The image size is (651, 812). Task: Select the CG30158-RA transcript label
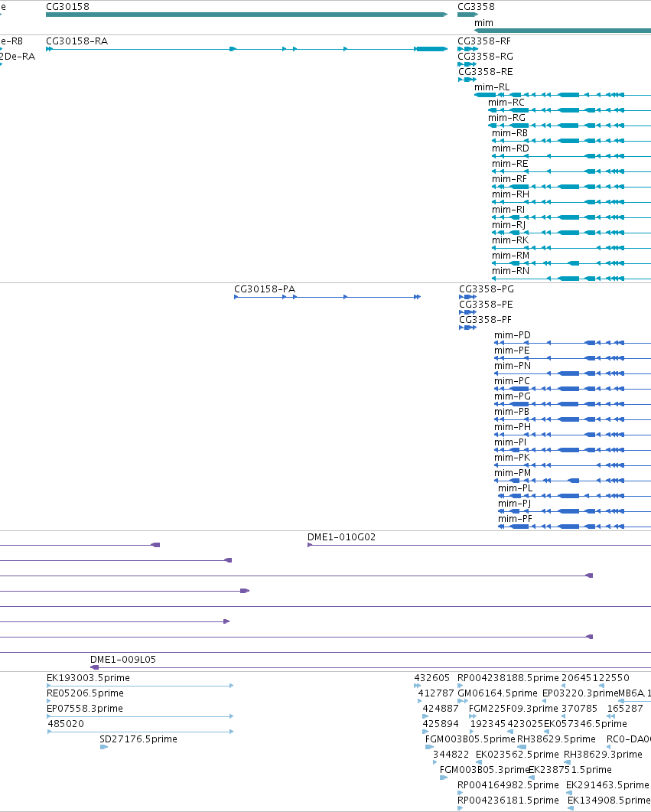click(77, 41)
